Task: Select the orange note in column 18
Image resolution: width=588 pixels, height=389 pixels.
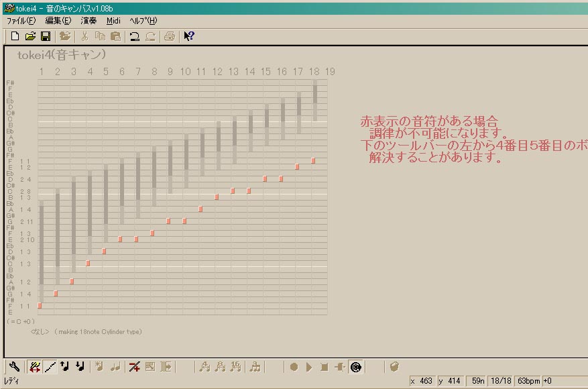Action: click(x=313, y=160)
